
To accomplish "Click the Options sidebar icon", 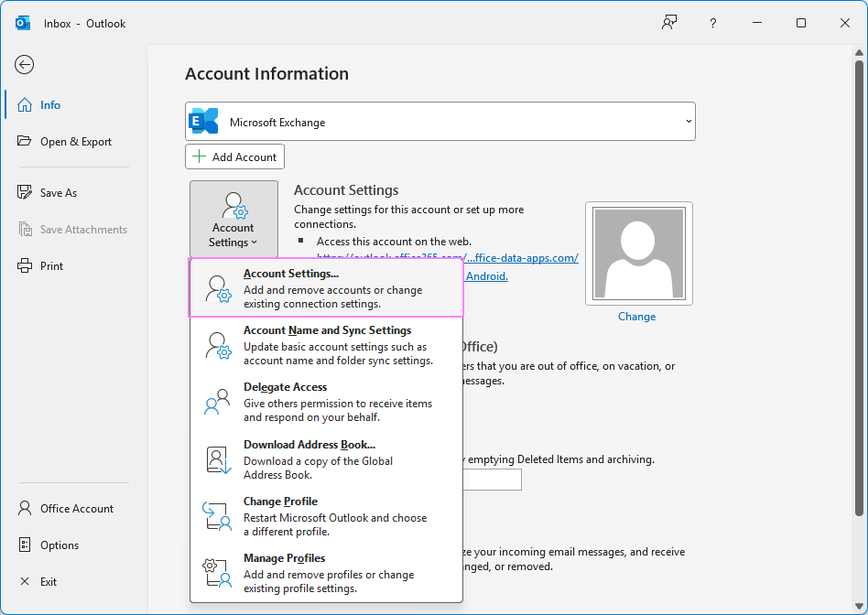I will pos(25,545).
